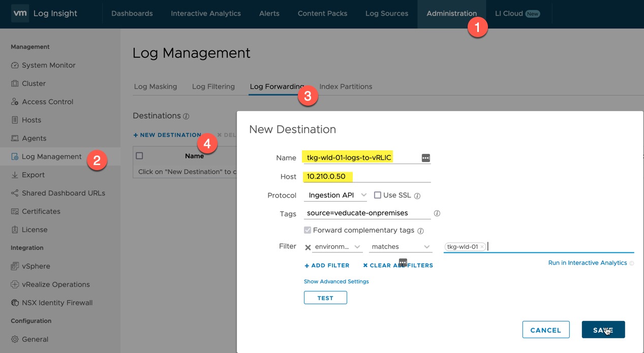Open the Dashboards menu
Screen dimensions: 644x353
tap(132, 14)
